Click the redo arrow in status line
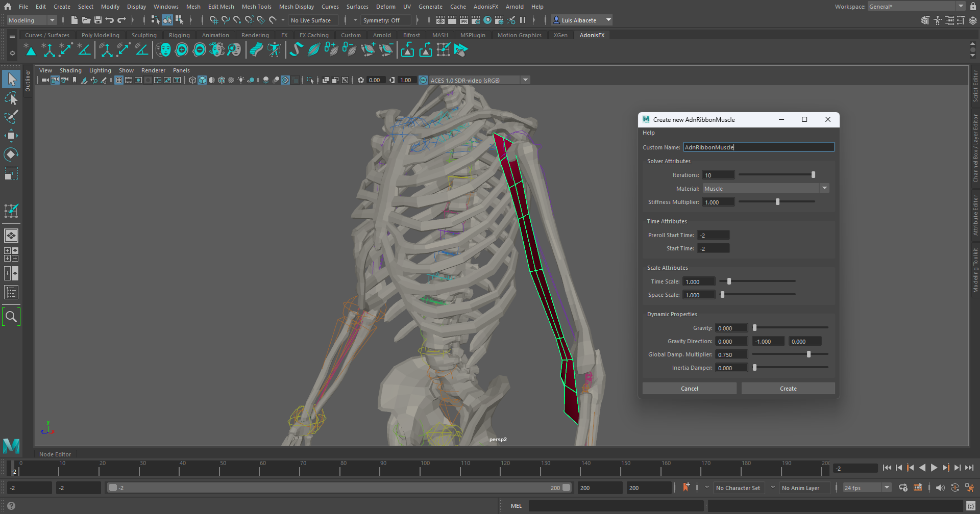The width and height of the screenshot is (980, 514). 121,20
